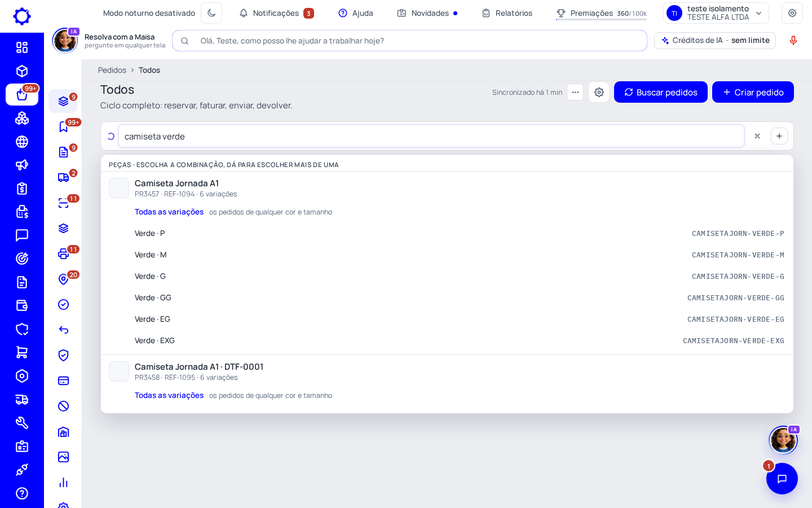Open the bookmark icon with 99+ badge
This screenshot has width=812, height=508.
64,126
